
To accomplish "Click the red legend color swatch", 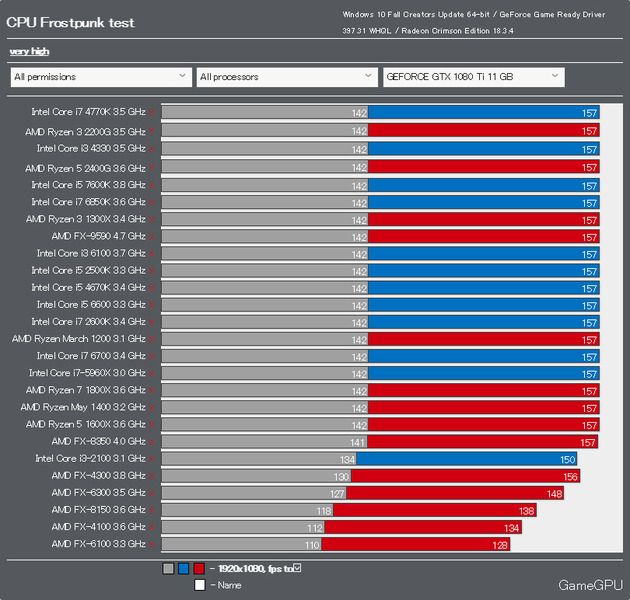I will pyautogui.click(x=199, y=569).
